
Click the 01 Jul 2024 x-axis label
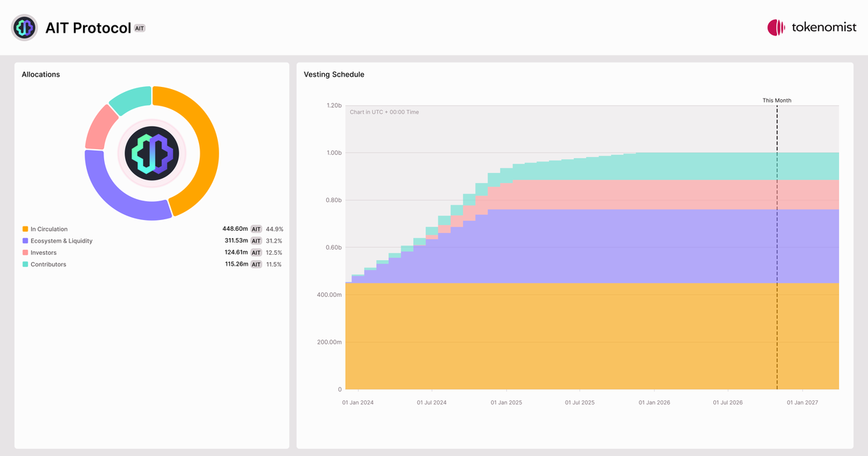pos(432,402)
